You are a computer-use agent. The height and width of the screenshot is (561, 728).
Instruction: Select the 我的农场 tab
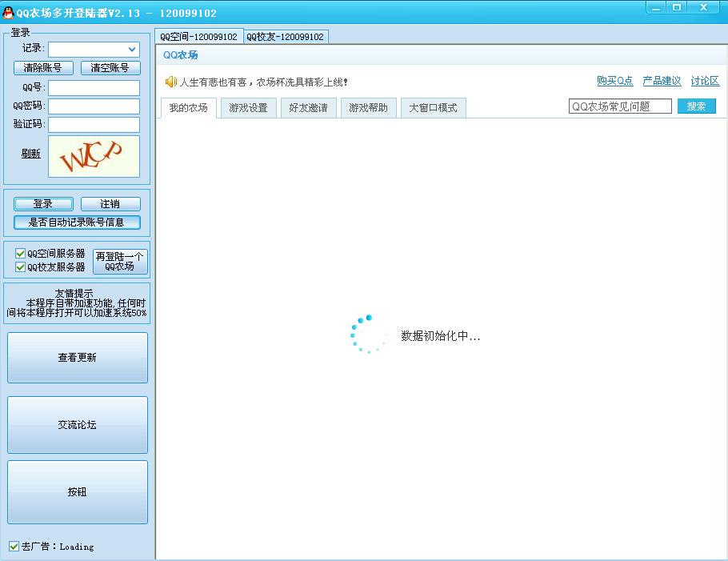coord(189,108)
